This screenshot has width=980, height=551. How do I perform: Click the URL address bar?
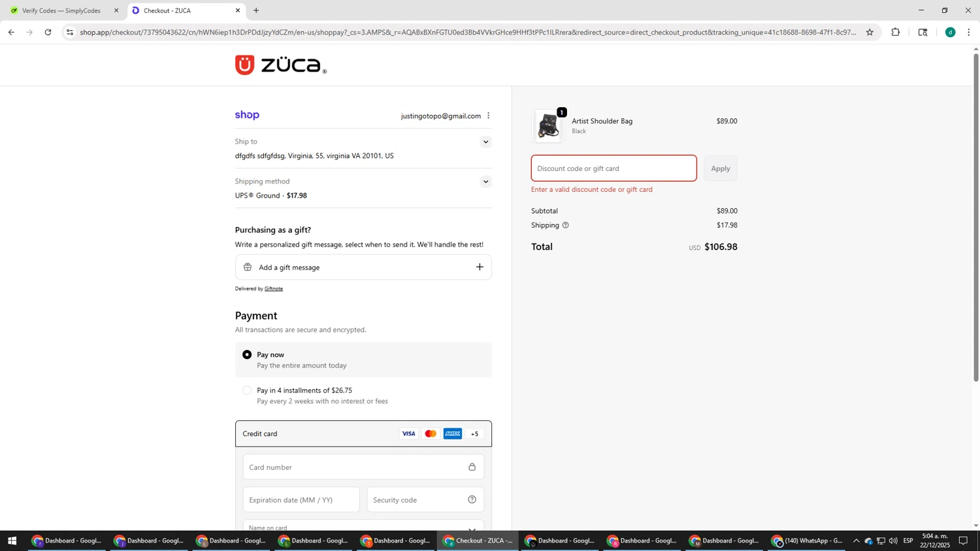(468, 32)
